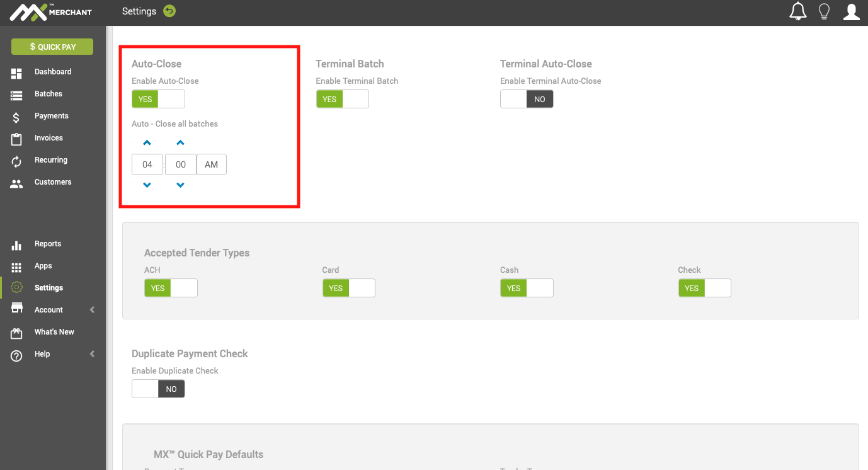Open the Reports section
This screenshot has width=868, height=470.
coord(48,243)
